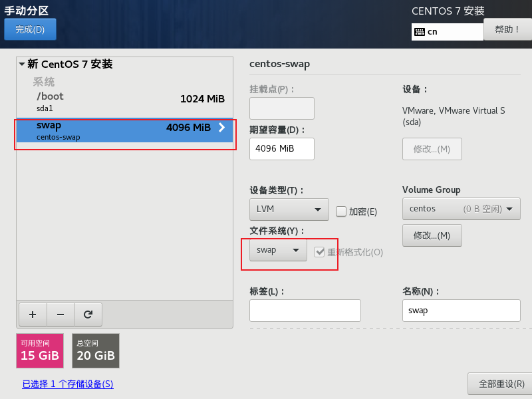The image size is (532, 399).
Task: Click the chevron arrow on swap row
Action: pos(221,128)
